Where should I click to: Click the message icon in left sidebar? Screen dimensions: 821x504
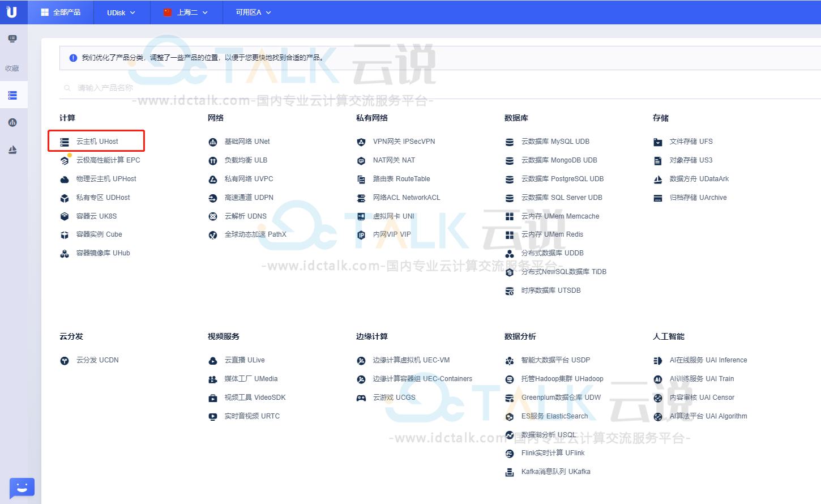pos(12,39)
